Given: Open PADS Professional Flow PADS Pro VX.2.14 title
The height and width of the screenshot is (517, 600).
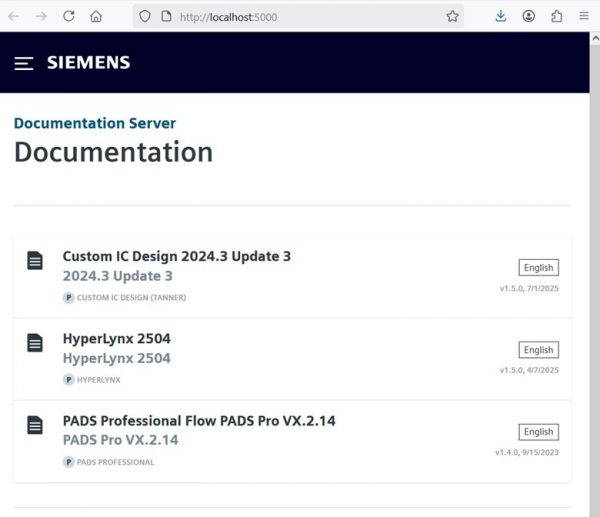Looking at the screenshot, I should coord(199,421).
